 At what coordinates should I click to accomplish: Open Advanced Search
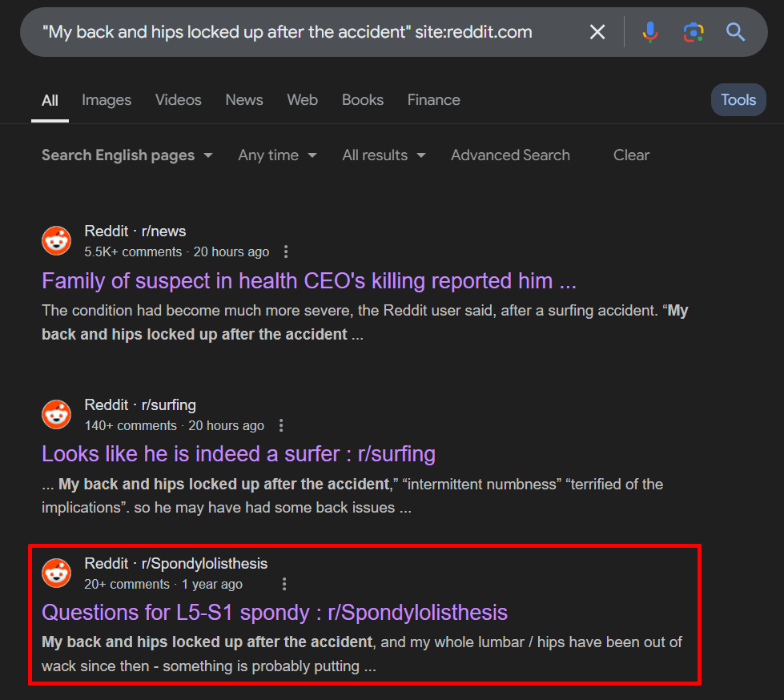click(x=510, y=155)
